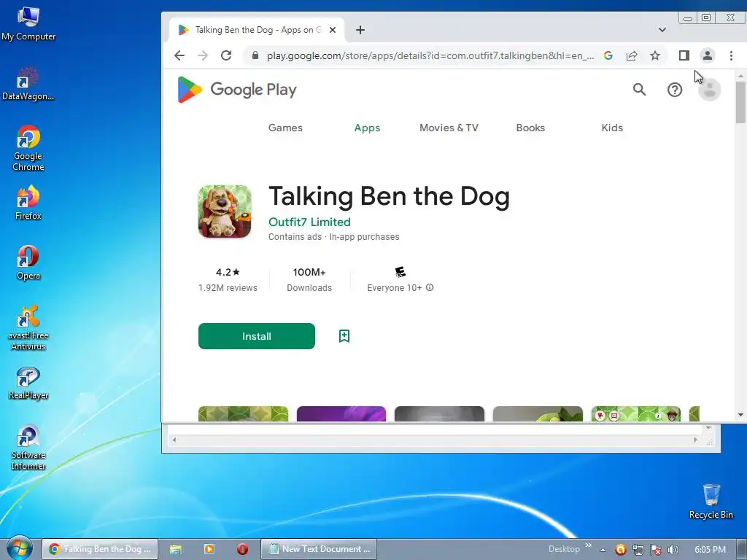The image size is (747, 560).
Task: Open Windows Explorer from taskbar
Action: (176, 549)
